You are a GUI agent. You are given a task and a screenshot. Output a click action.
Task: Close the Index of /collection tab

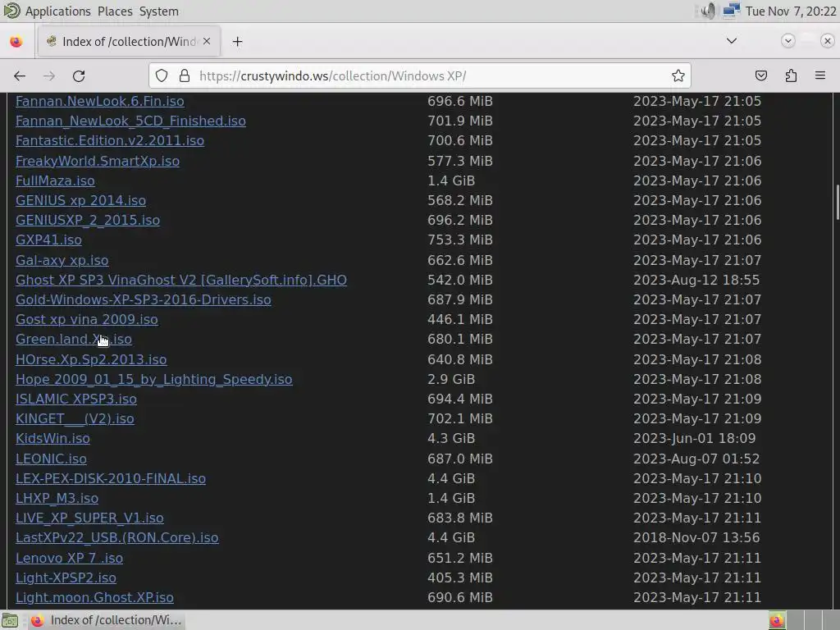point(207,41)
